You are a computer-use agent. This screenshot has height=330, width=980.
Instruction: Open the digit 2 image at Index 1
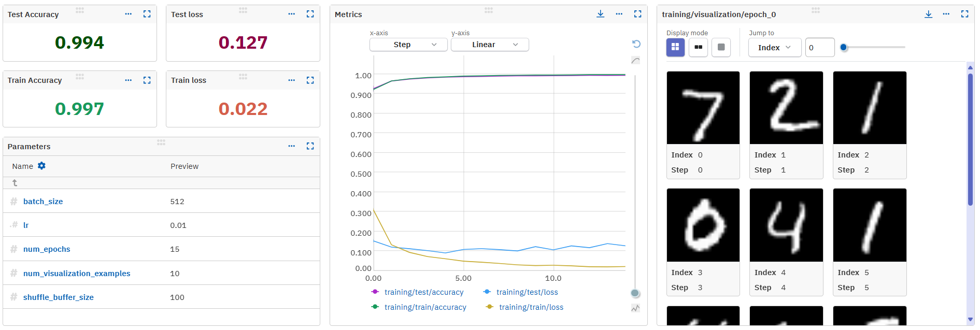pyautogui.click(x=786, y=108)
